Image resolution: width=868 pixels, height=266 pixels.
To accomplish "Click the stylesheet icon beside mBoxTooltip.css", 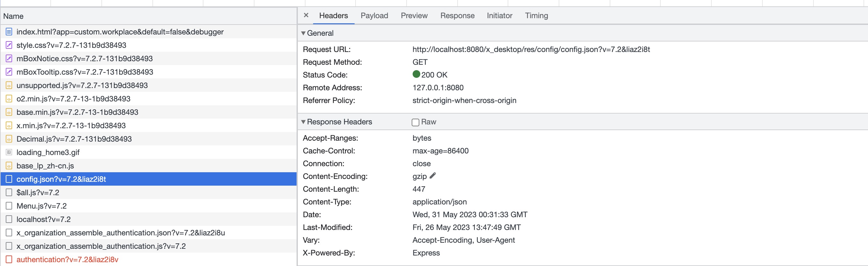I will pos(9,72).
